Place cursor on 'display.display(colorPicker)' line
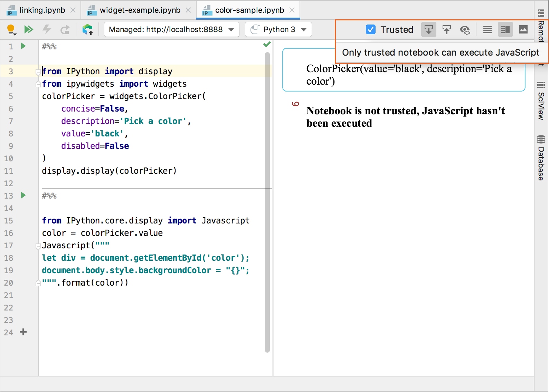The width and height of the screenshot is (549, 392). pos(109,171)
